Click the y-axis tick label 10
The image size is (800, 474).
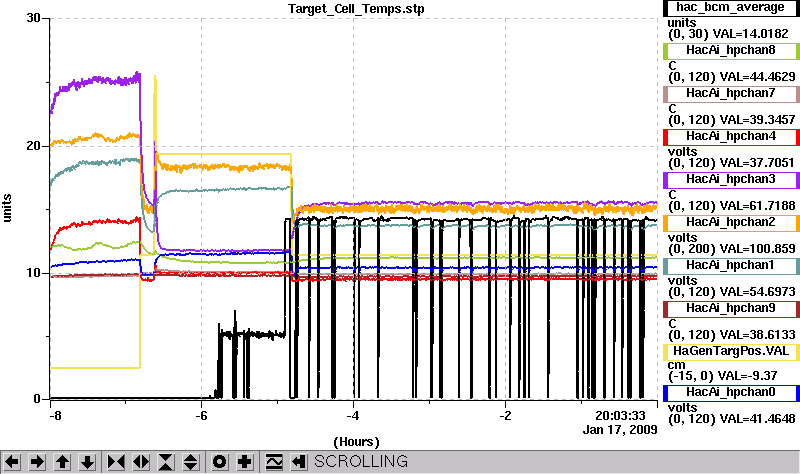33,273
